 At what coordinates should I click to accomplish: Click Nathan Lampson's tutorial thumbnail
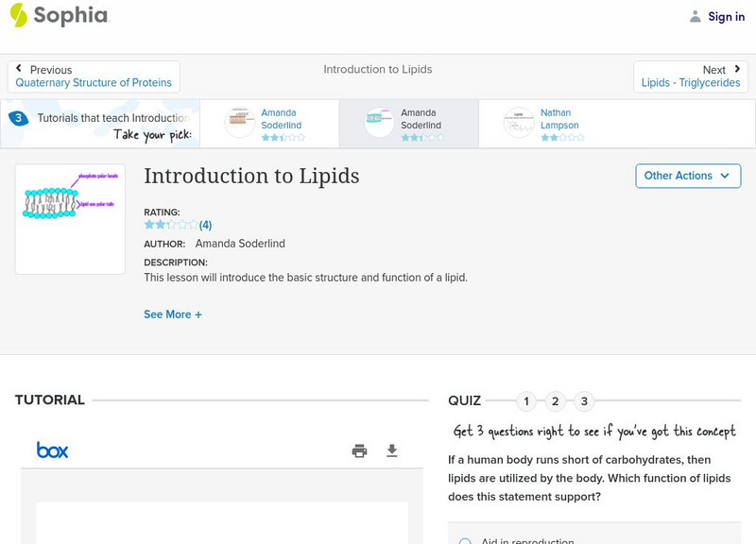pos(518,123)
